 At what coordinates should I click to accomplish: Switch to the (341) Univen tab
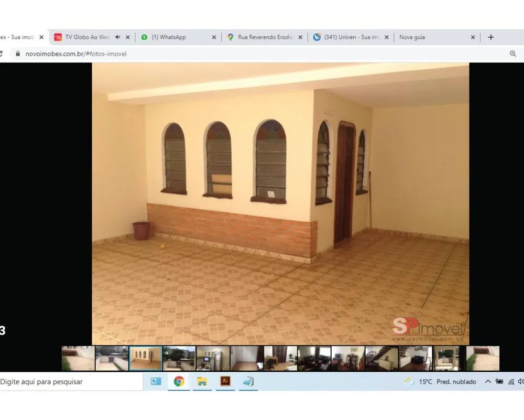pyautogui.click(x=352, y=37)
